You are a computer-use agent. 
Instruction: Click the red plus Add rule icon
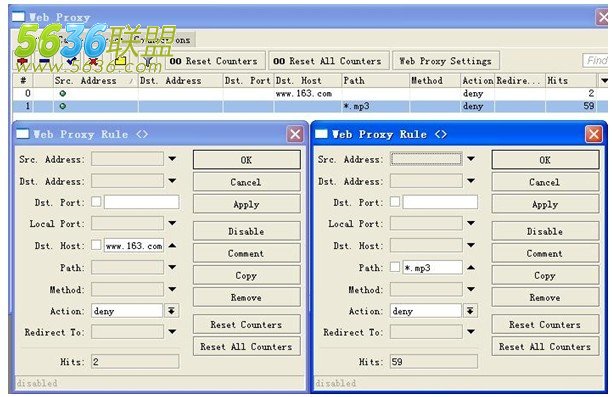(x=23, y=61)
